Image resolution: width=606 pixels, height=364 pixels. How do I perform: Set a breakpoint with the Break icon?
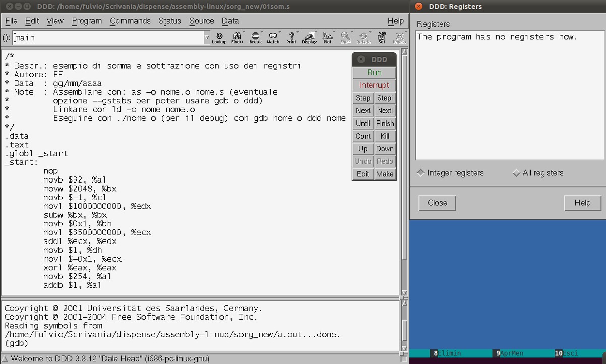(255, 38)
